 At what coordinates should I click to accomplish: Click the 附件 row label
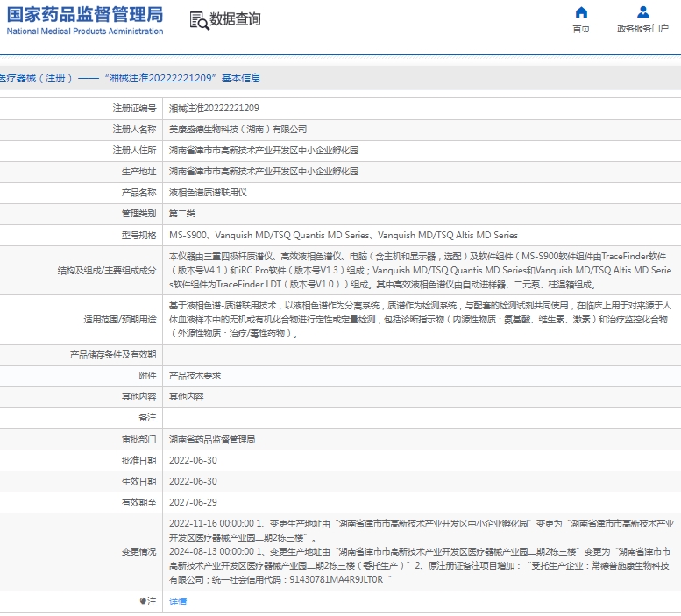147,376
